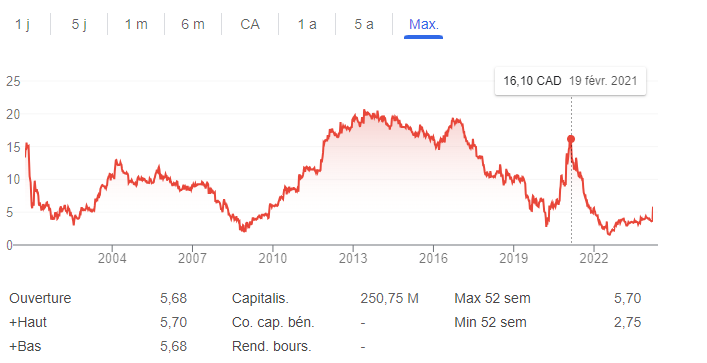Click the Min 52 sem value 2,75
Viewport: 707px width, 363px height.
pyautogui.click(x=628, y=322)
